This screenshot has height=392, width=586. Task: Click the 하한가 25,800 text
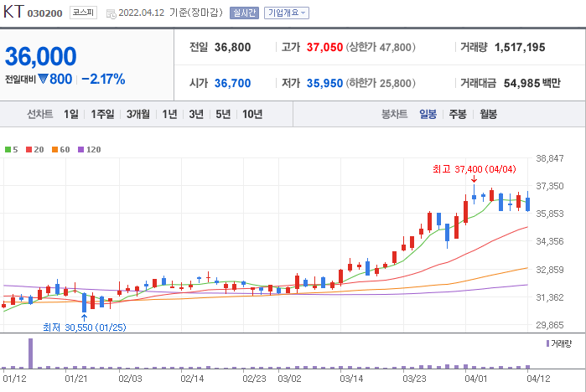(381, 83)
